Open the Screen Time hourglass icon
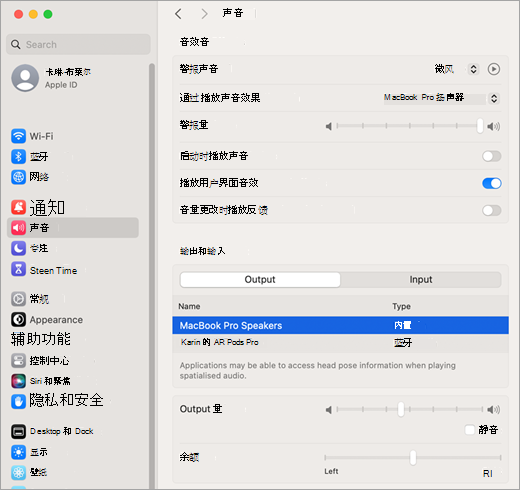 (x=18, y=269)
